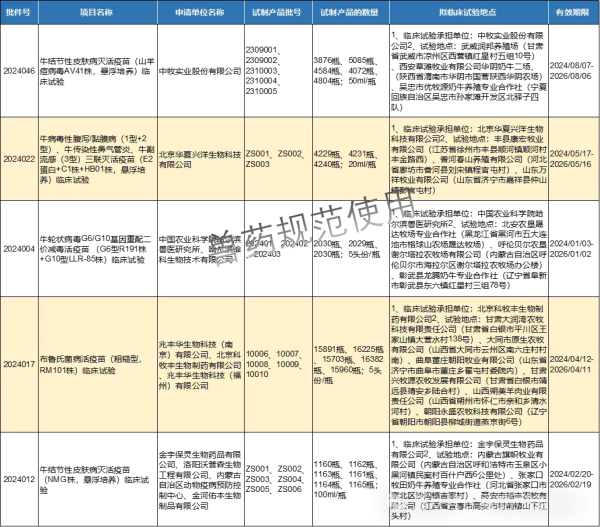Click quantity cell with 2030瓶 5头份/瓶
The height and width of the screenshot is (527, 600).
[351, 249]
